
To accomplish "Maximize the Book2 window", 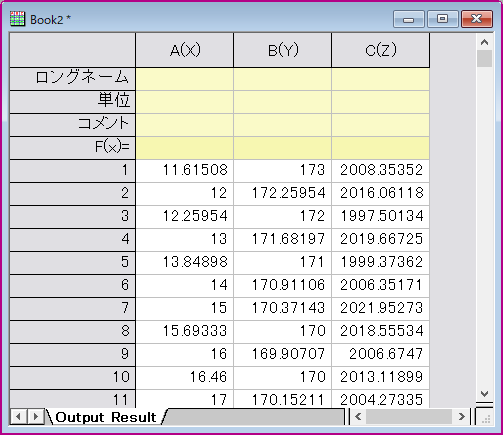I will point(442,19).
